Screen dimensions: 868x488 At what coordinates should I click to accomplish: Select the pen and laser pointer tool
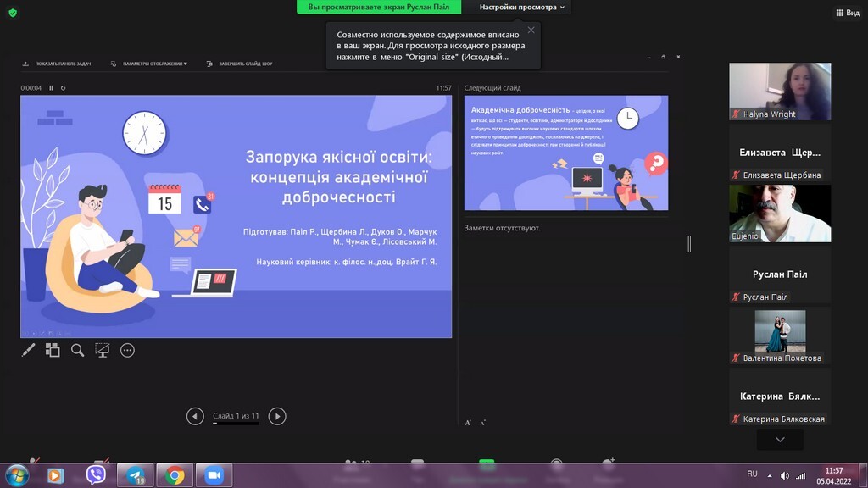[28, 350]
